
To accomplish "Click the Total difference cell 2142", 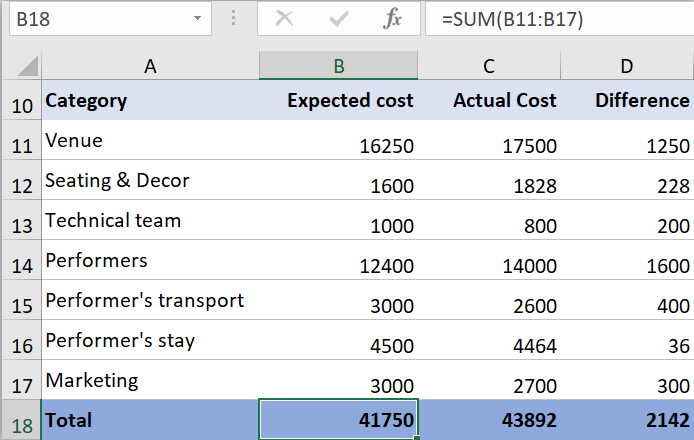I will pos(627,420).
